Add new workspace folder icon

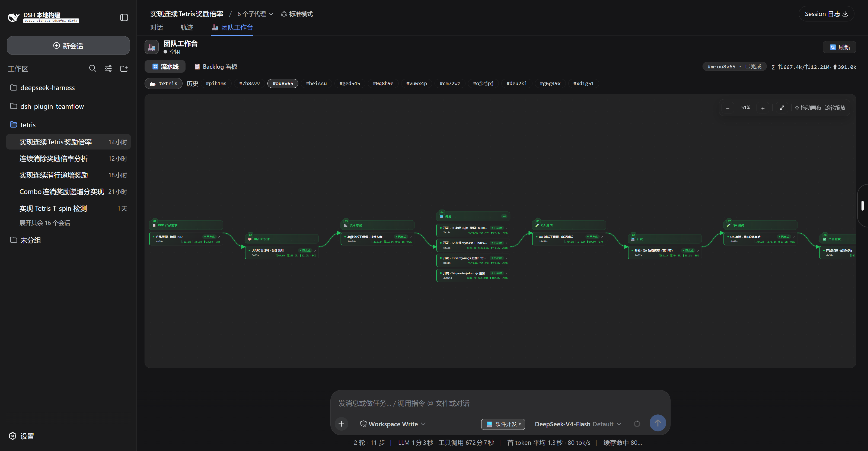pyautogui.click(x=124, y=68)
